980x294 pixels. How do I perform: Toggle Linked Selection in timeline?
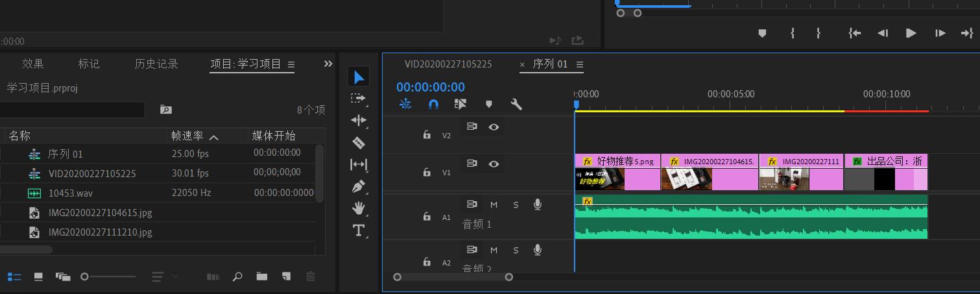[460, 104]
